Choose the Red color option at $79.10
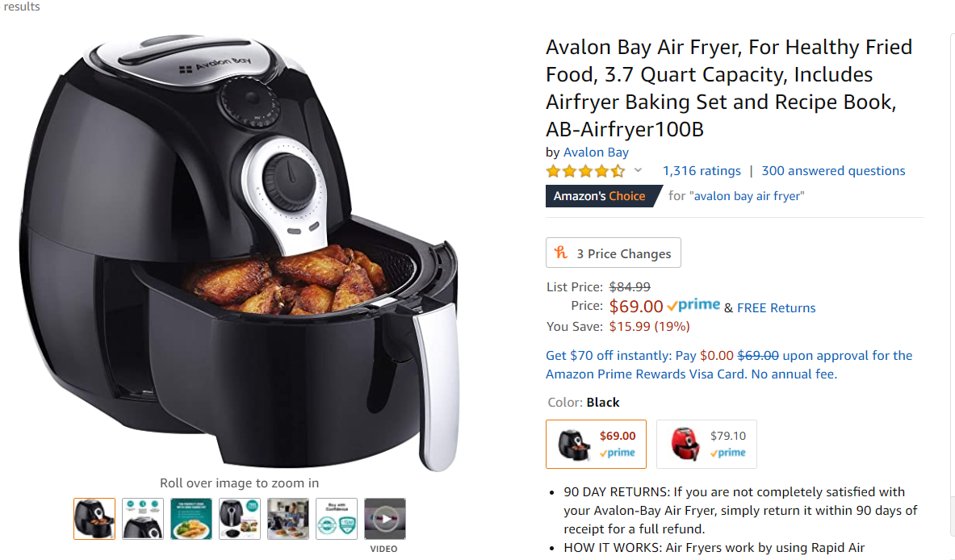 coord(706,444)
